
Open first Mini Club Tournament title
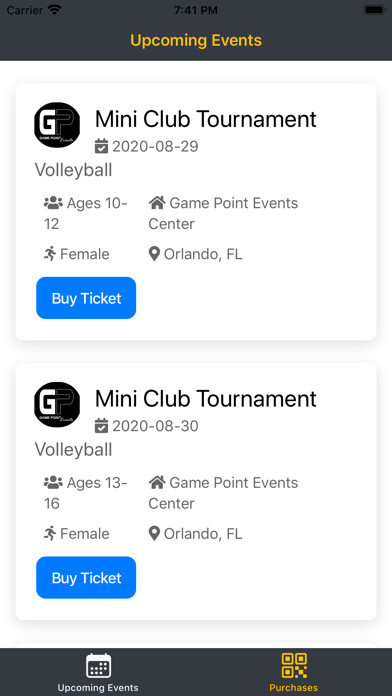click(206, 119)
